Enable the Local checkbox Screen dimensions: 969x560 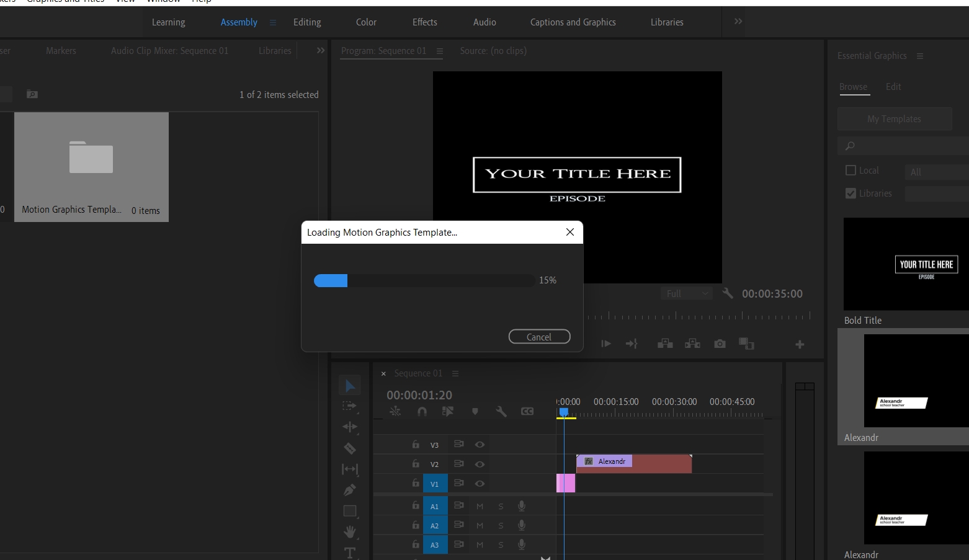pos(851,170)
